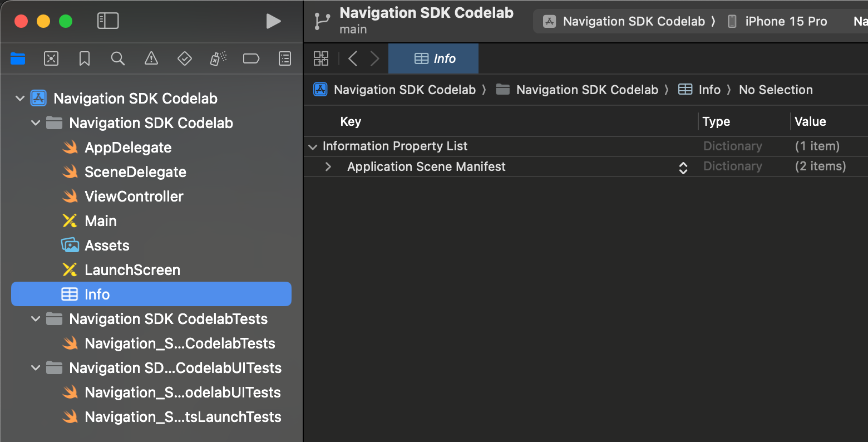Choose the iPhone 15 Pro run destination

pyautogui.click(x=785, y=21)
